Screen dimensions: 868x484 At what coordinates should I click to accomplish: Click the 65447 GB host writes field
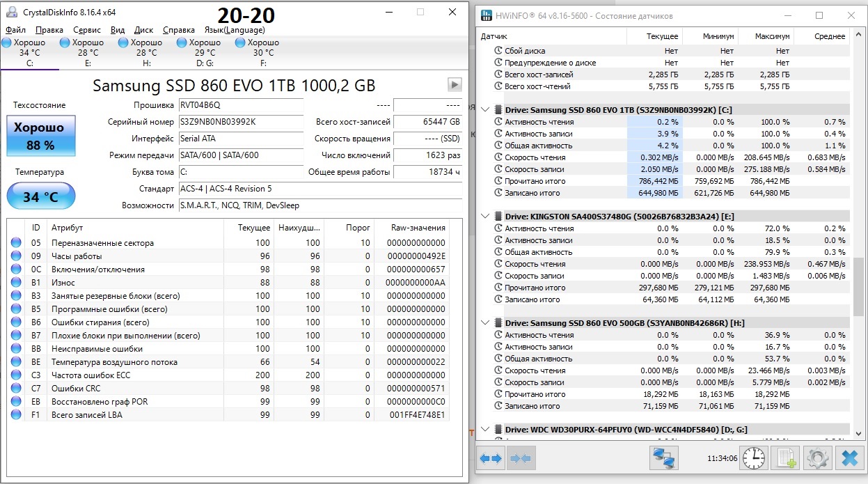[x=427, y=122]
